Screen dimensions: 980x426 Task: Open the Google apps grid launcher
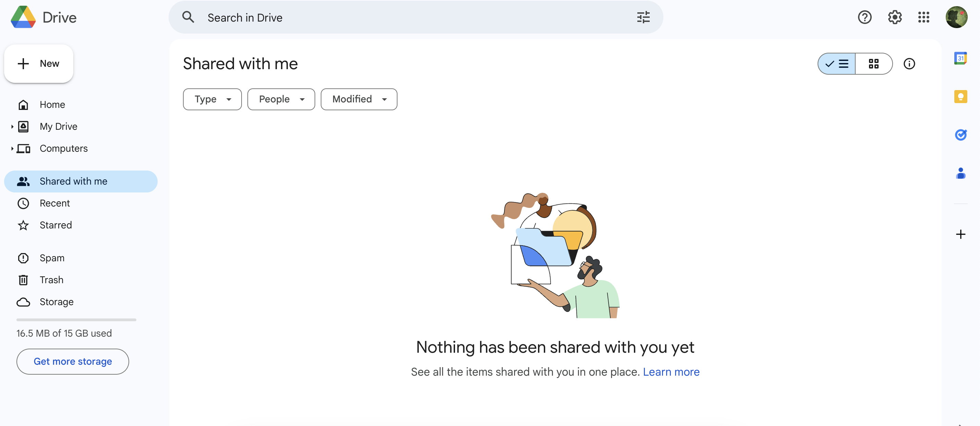tap(923, 17)
